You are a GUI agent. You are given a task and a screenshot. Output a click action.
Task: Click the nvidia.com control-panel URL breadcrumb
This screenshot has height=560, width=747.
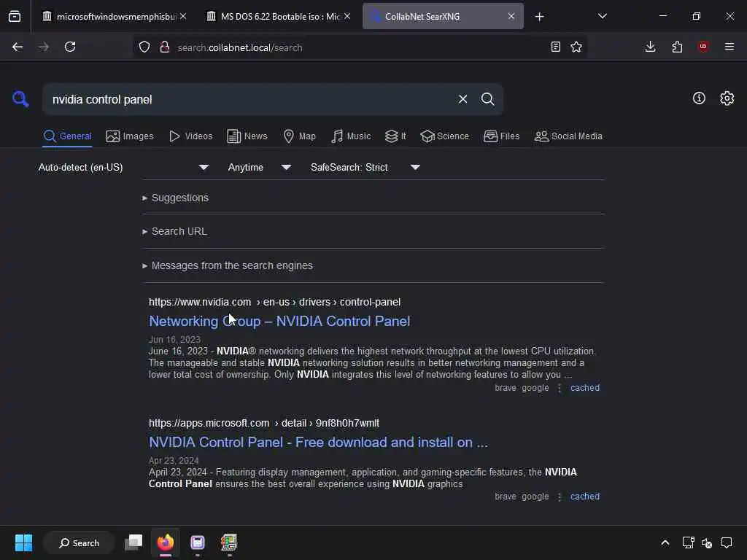pyautogui.click(x=274, y=302)
